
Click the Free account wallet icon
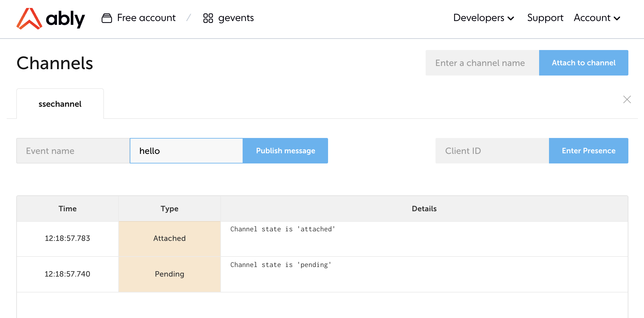(106, 18)
